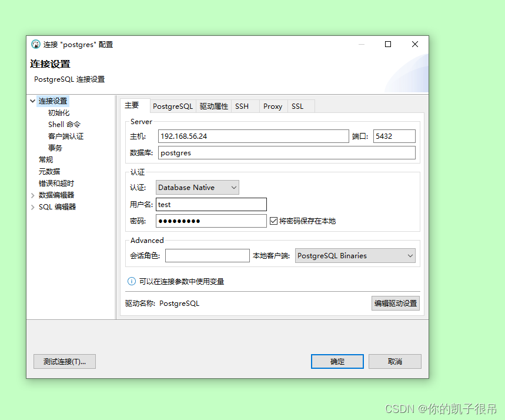Image resolution: width=505 pixels, height=420 pixels.
Task: Click the 编辑驱动设置 button
Action: (x=396, y=304)
